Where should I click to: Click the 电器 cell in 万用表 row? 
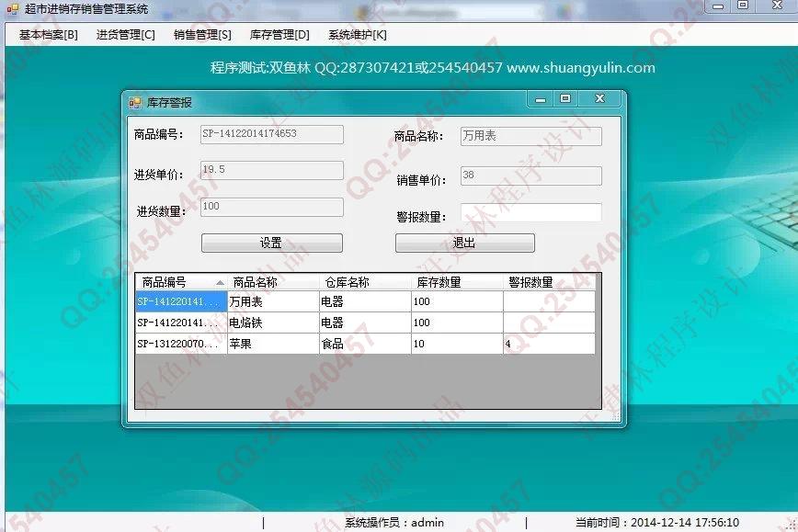pos(365,301)
